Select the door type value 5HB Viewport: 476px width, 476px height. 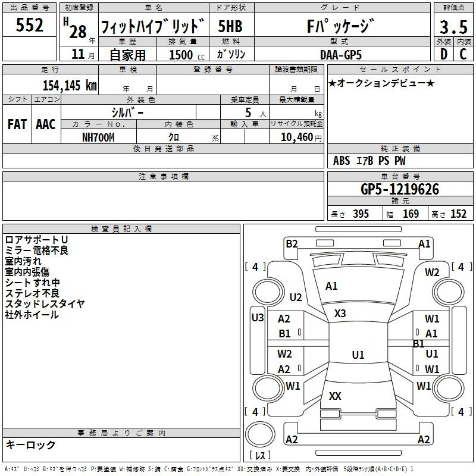pyautogui.click(x=230, y=26)
